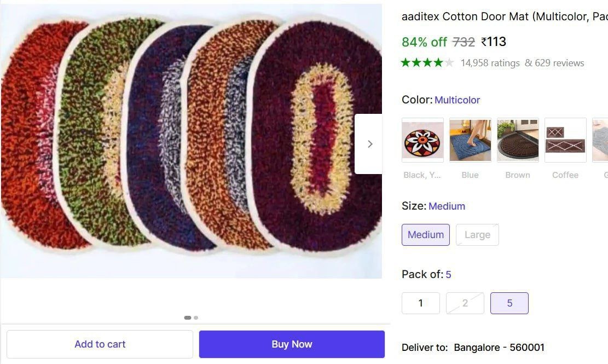Change delivery location Bangalore - 560001
608x364 pixels.
coord(499,347)
